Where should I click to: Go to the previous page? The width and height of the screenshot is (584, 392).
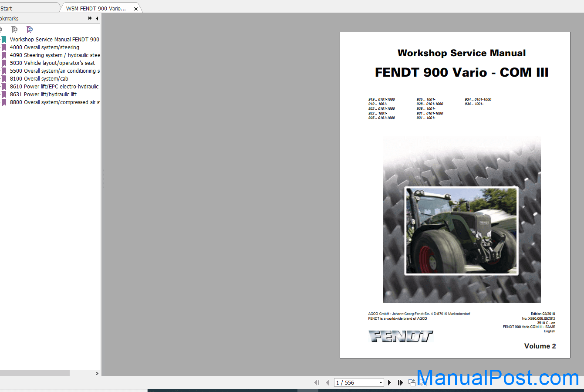(x=327, y=382)
